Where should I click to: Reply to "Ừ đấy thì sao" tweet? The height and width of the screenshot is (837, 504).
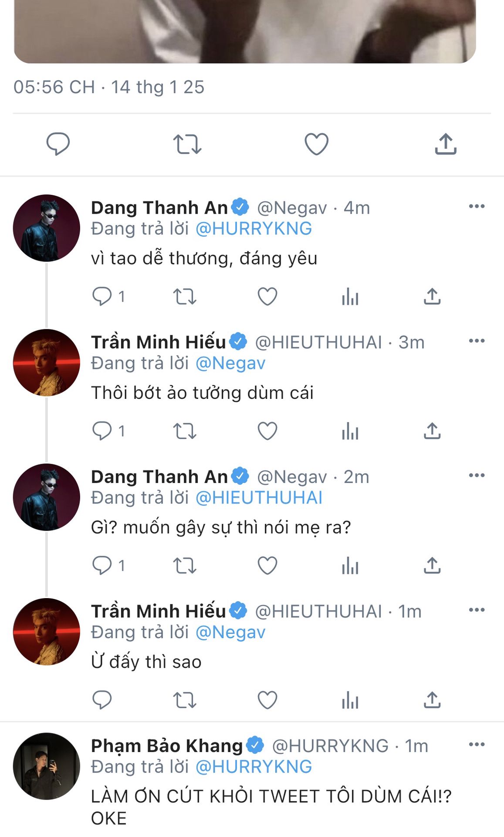point(102,700)
